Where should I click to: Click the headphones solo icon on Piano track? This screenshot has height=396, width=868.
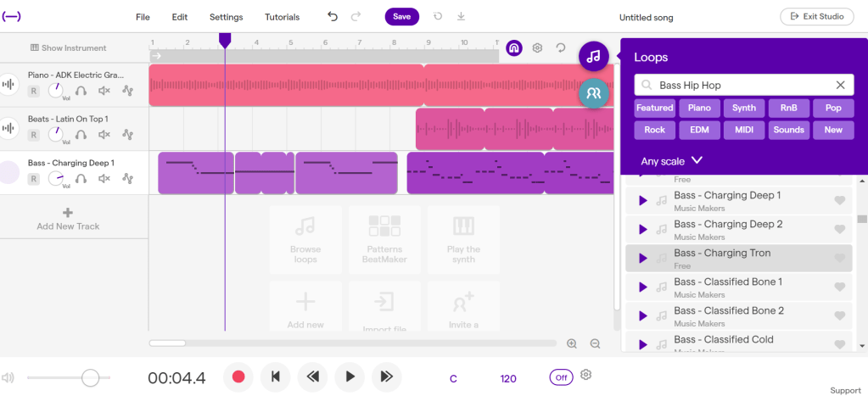[x=81, y=90]
